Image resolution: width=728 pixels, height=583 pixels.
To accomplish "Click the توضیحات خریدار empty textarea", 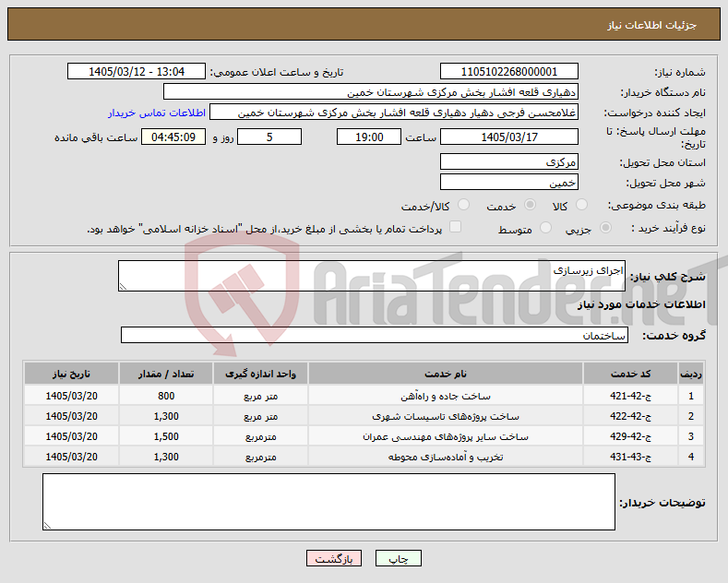I will 328,502.
